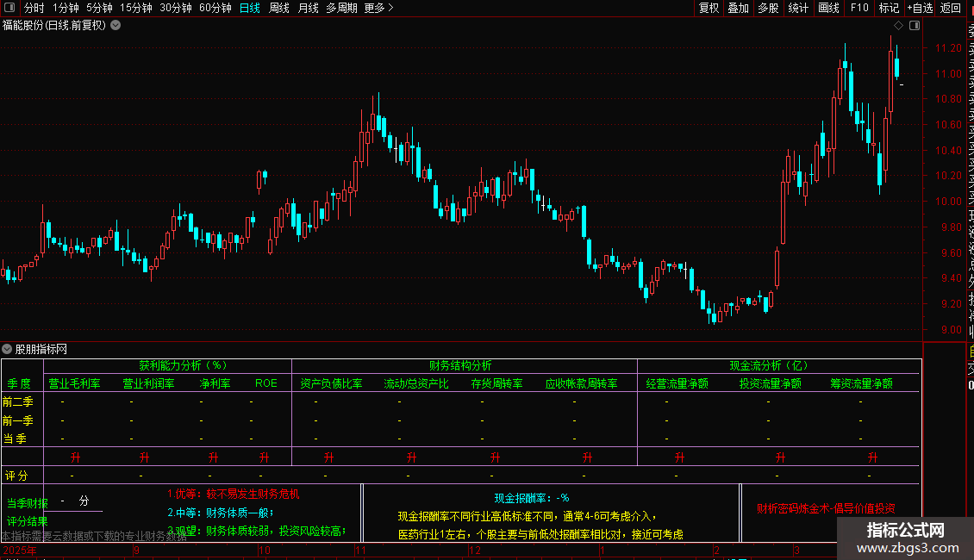Open the 多股 multi-stock view
This screenshot has width=974, height=560.
point(768,8)
